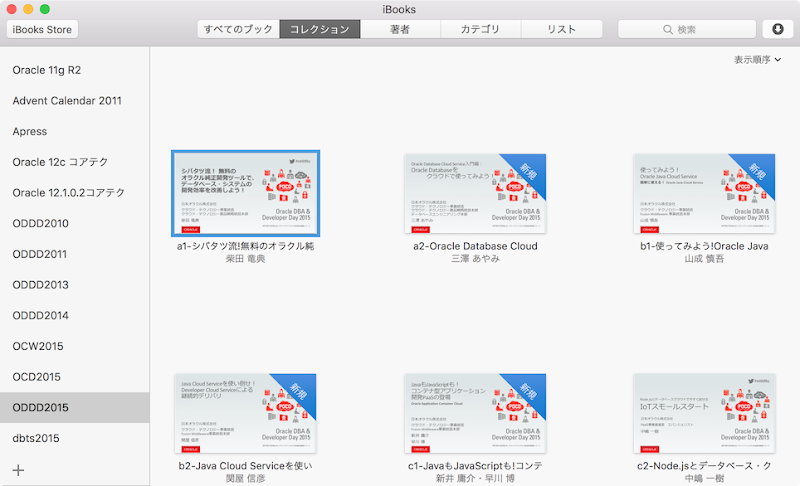The width and height of the screenshot is (800, 486).
Task: Open the downloads arrow icon button
Action: [778, 29]
